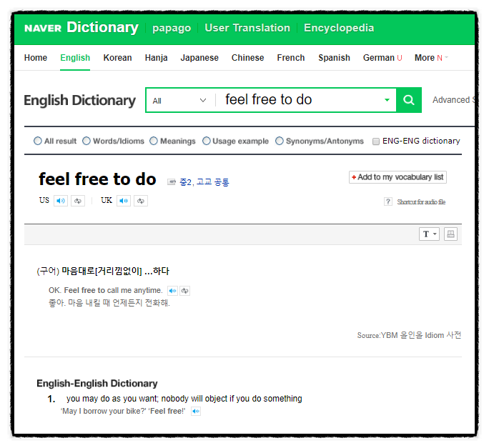489x448 pixels.
Task: Click the 고교 공통 level link
Action: 213,181
